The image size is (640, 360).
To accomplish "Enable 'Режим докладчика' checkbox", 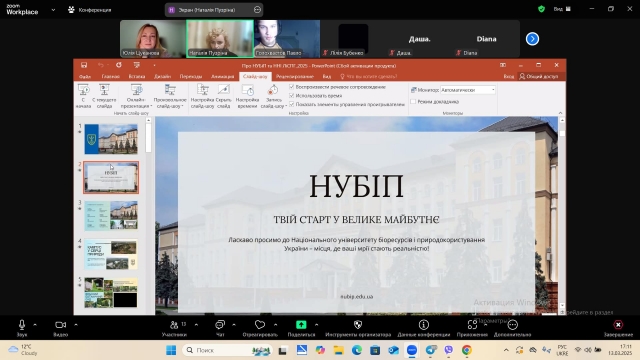I will [x=413, y=102].
